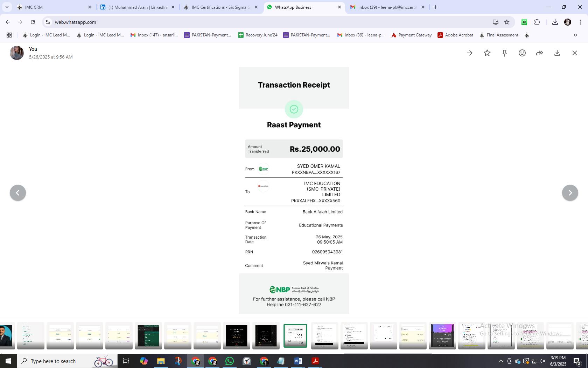Open Inbox (147) ansaril bookmark
This screenshot has width=588, height=368.
[154, 35]
